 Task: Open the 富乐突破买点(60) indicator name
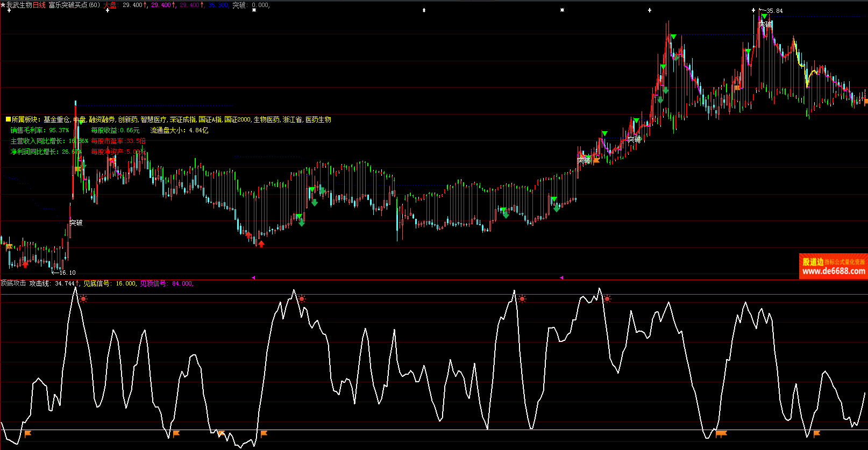[x=74, y=5]
